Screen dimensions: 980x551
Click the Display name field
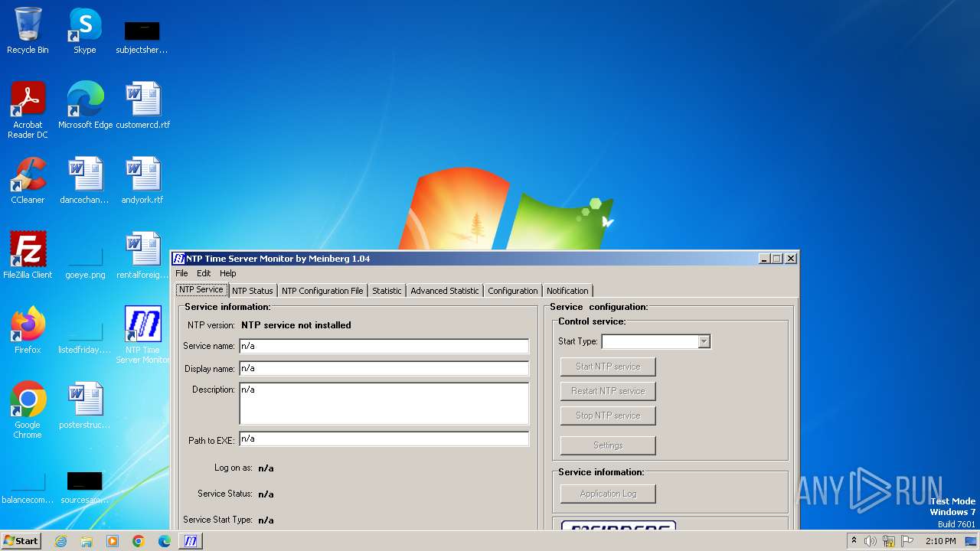point(384,368)
